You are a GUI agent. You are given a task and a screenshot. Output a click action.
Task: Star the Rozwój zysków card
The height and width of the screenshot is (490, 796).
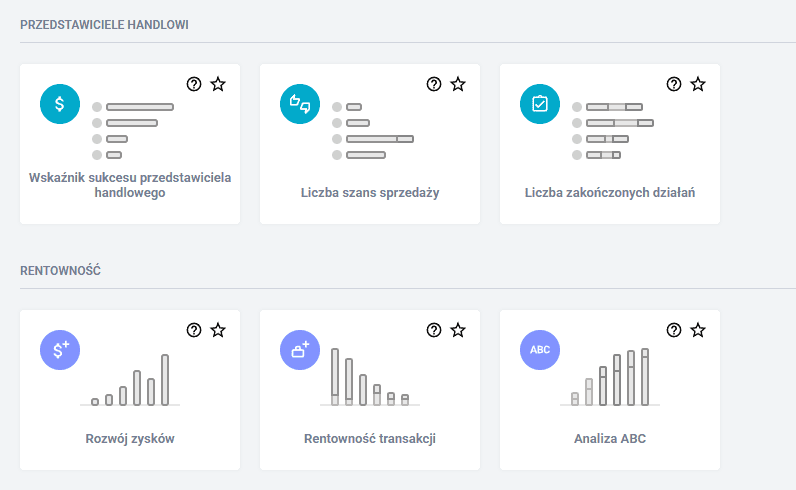click(x=218, y=330)
